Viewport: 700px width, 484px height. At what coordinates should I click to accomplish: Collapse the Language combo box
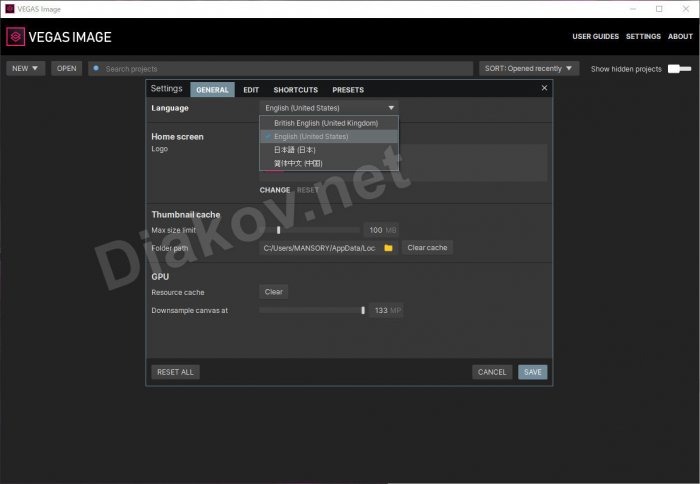(x=329, y=108)
